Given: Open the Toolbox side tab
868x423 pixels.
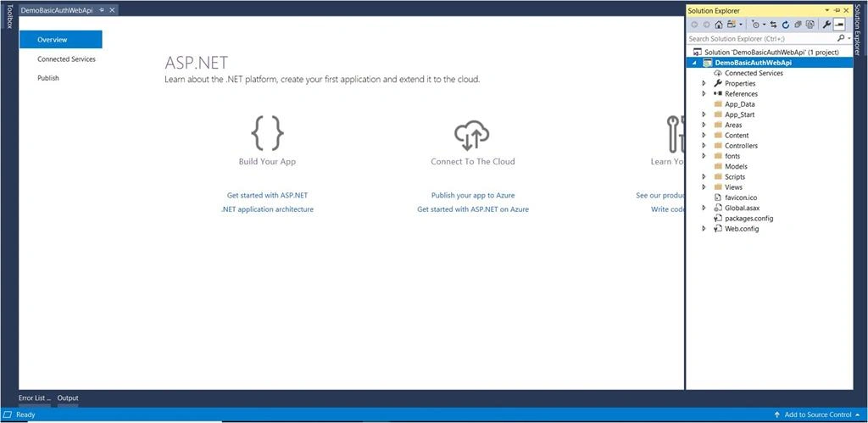Looking at the screenshot, I should click(x=8, y=16).
